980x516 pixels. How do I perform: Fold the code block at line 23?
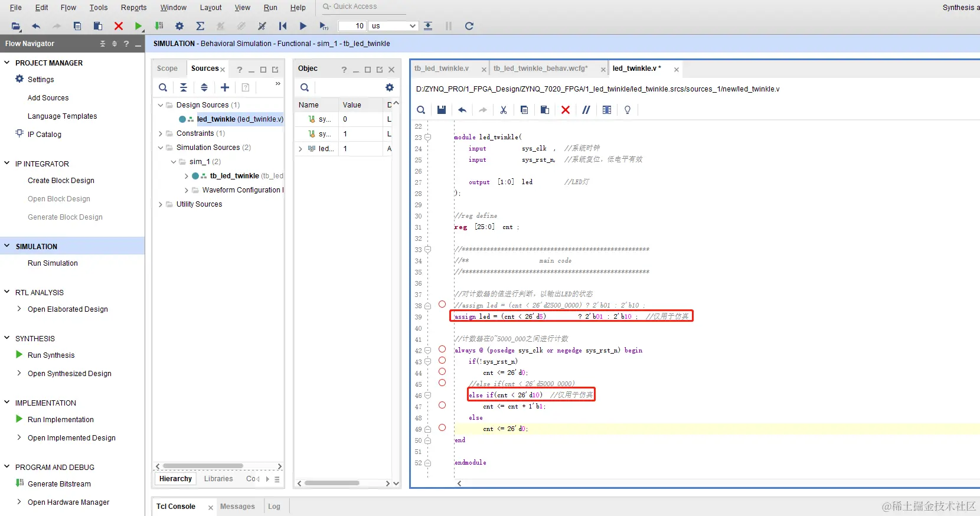click(x=428, y=137)
